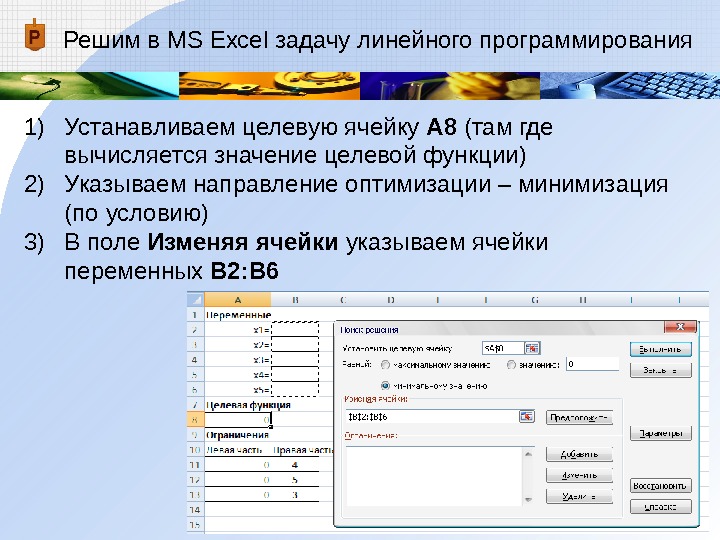Select row 15 header

195,524
